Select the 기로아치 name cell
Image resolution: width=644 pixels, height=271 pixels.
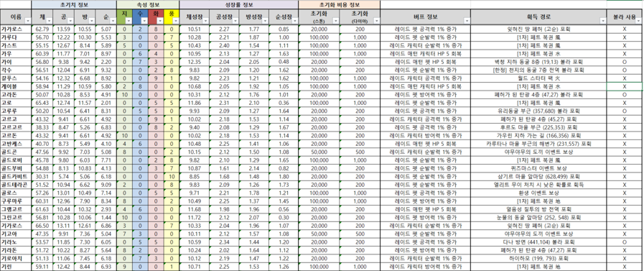16,258
